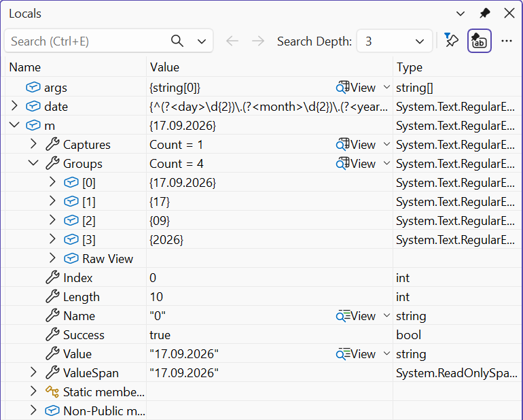Image resolution: width=523 pixels, height=420 pixels.
Task: Select the System.ReadOnlySpa... type cell
Action: click(456, 373)
